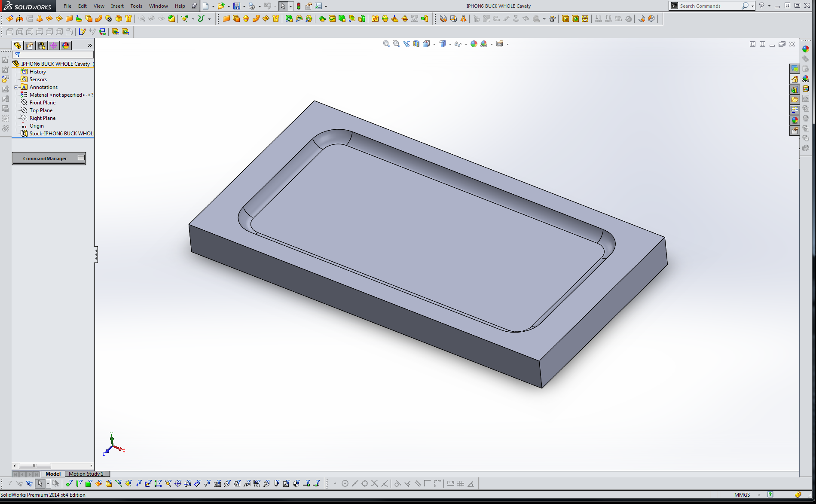Open dropdown arrow next to Save icon
The height and width of the screenshot is (504, 816).
(x=244, y=6)
